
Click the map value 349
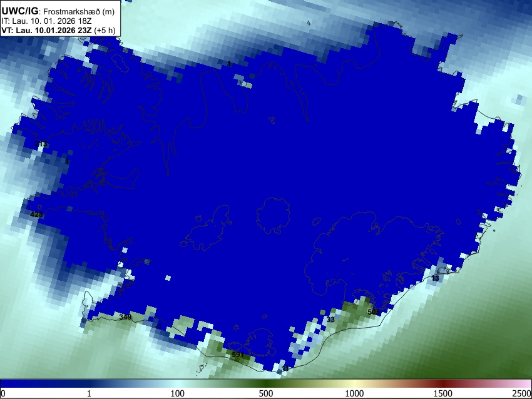pos(125,317)
